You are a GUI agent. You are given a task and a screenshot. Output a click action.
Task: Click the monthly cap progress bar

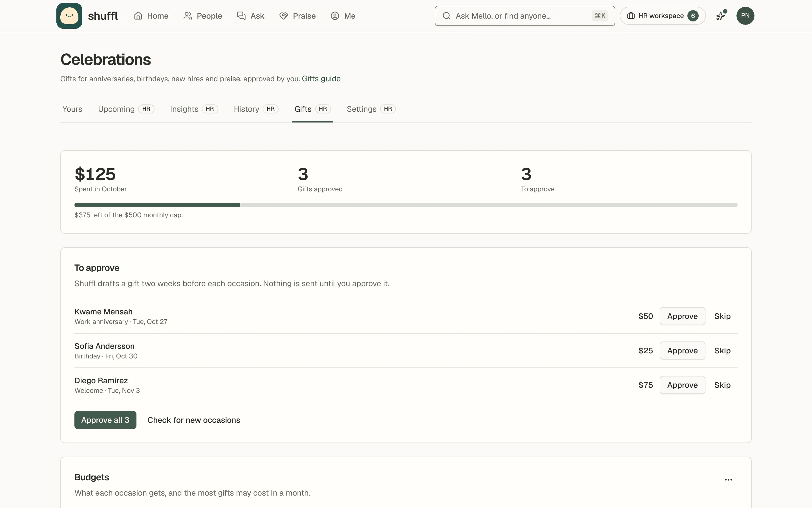click(406, 205)
